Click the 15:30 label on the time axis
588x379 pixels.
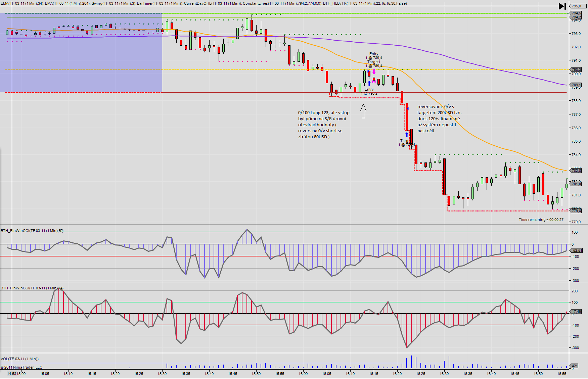(x=162, y=374)
